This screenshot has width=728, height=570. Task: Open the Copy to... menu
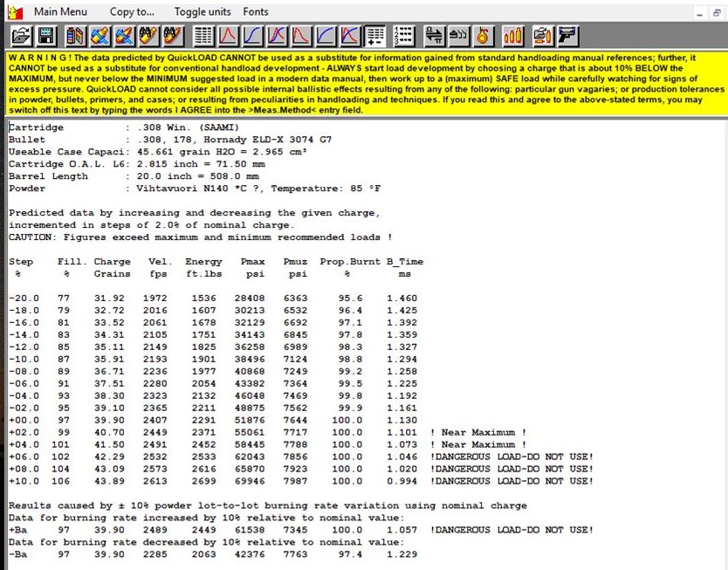pyautogui.click(x=132, y=12)
